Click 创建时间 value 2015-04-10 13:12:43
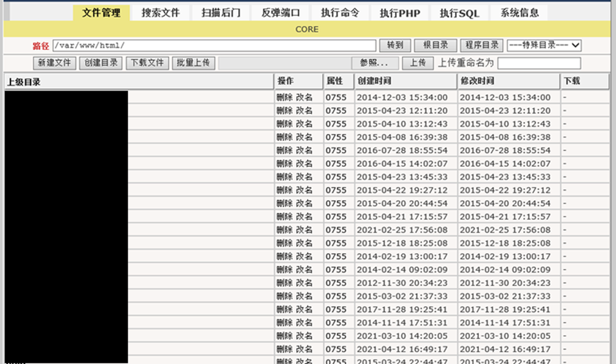616x364 pixels. click(x=402, y=124)
